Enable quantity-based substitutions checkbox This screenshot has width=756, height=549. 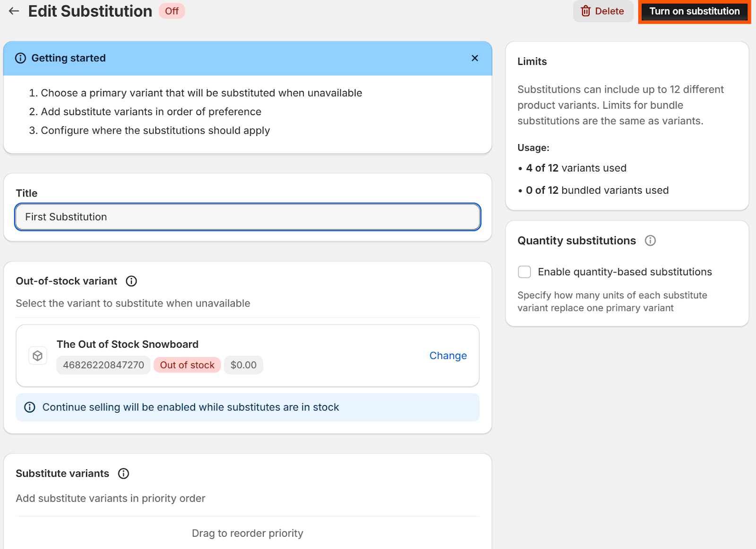pos(524,272)
